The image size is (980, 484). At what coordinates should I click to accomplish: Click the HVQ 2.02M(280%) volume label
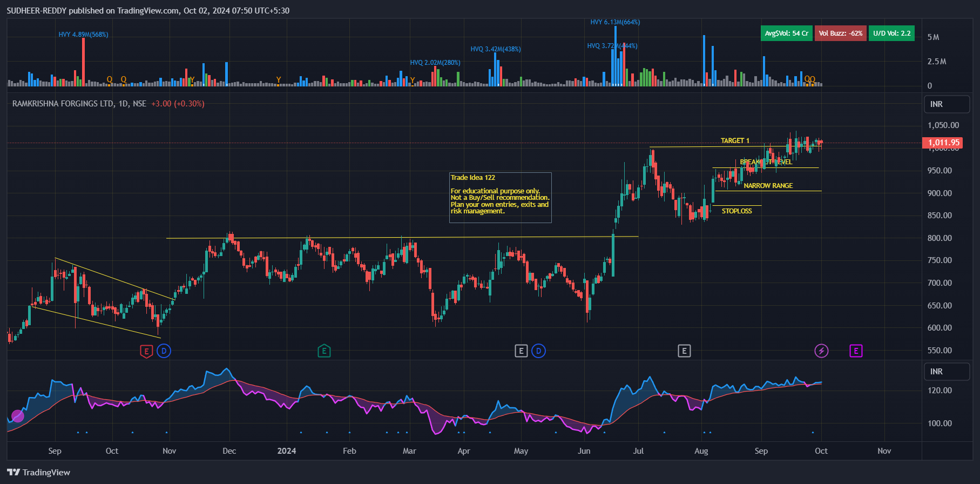(x=435, y=63)
